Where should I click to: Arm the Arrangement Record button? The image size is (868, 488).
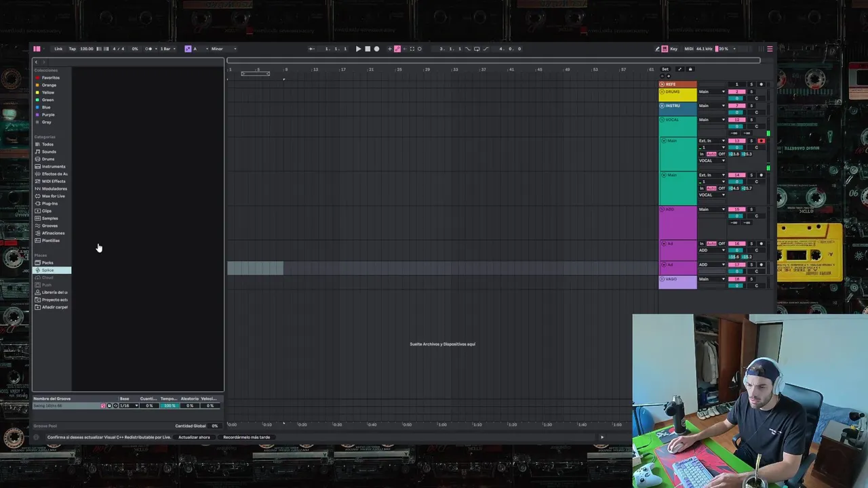pos(377,49)
